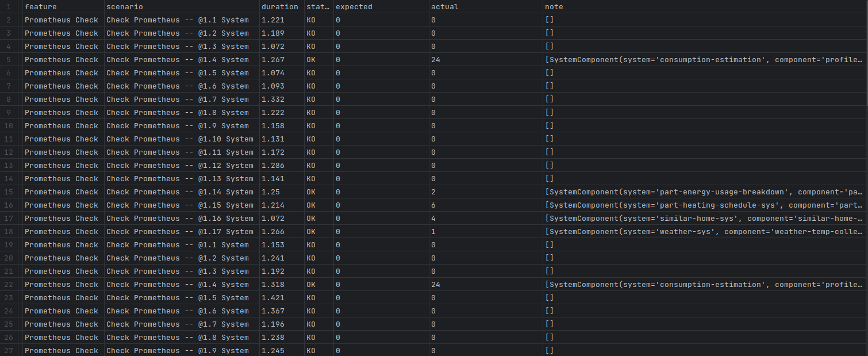Click duration value 1.131
Image resolution: width=868 pixels, height=356 pixels.
[x=272, y=139]
